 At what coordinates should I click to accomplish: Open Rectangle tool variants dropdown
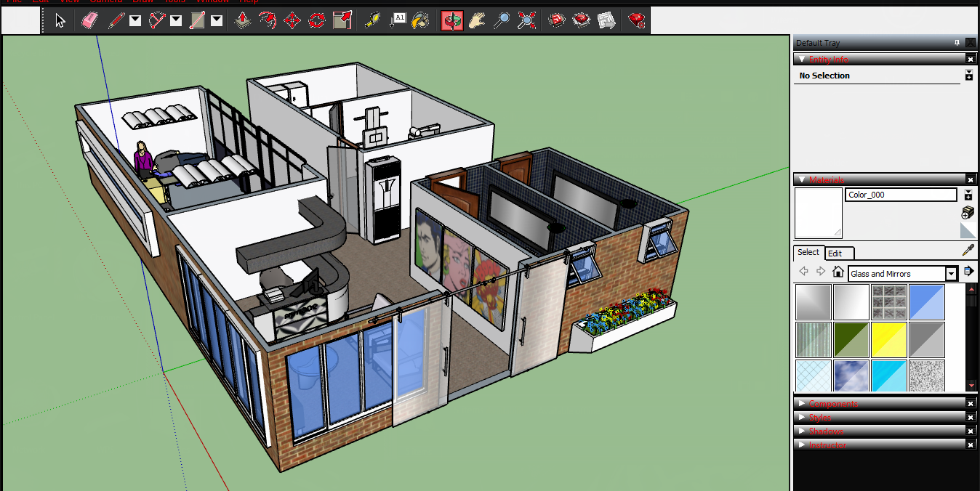217,21
